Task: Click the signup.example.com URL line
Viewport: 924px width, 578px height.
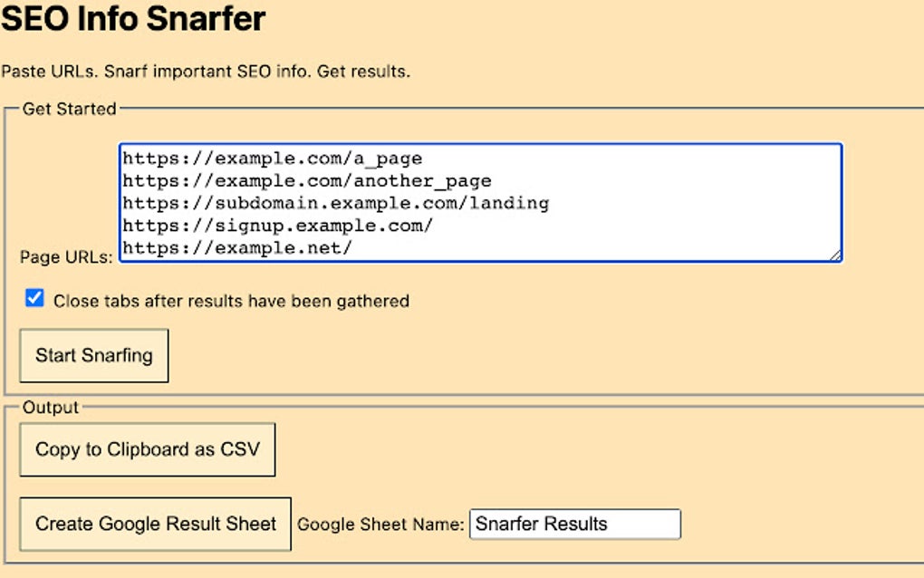Action: [x=278, y=225]
